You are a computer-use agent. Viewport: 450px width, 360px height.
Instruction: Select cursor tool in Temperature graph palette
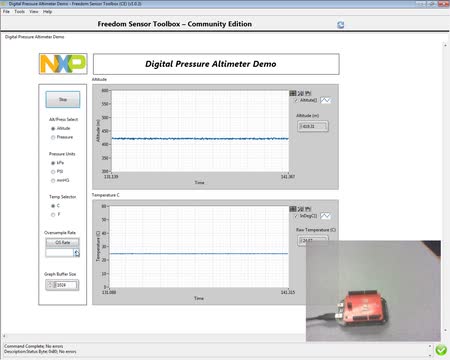click(293, 209)
